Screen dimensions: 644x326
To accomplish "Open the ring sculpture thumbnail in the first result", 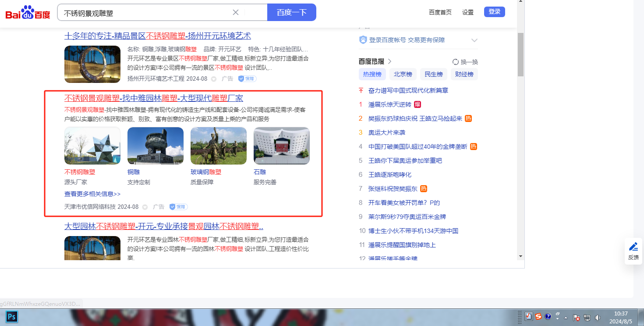I will (92, 64).
